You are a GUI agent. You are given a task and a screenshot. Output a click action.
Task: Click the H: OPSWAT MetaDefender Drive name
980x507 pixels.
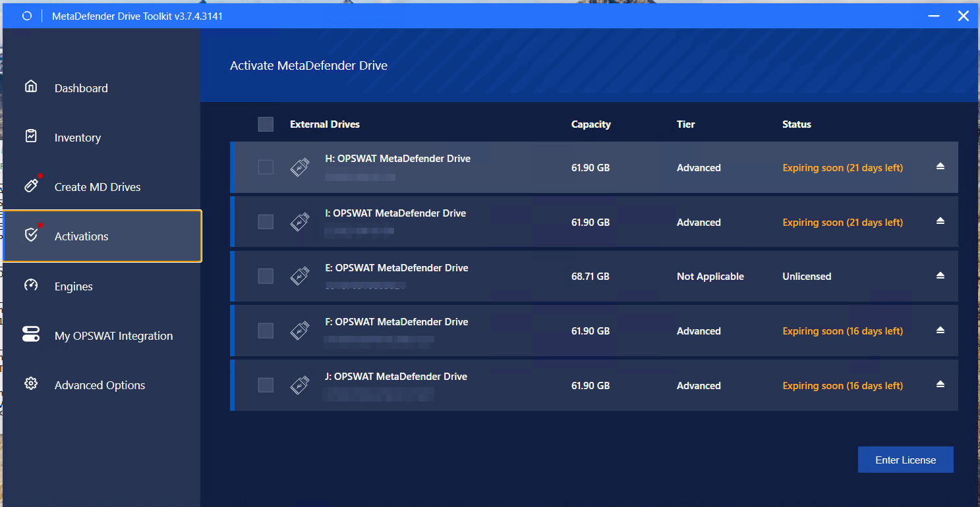click(398, 159)
